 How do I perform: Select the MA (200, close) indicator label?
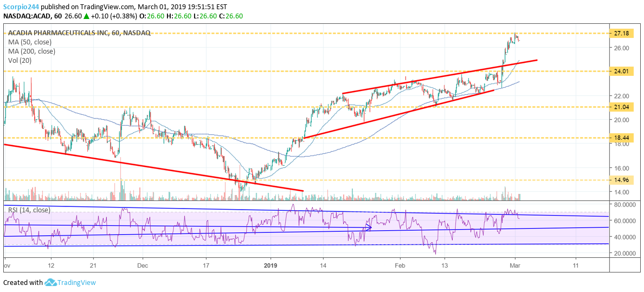pyautogui.click(x=32, y=51)
